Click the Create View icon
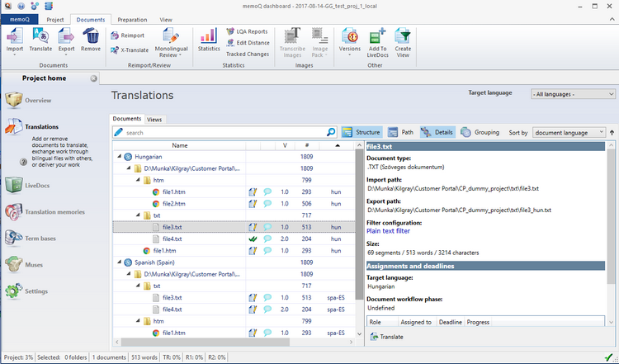The image size is (619, 364). coord(403,37)
